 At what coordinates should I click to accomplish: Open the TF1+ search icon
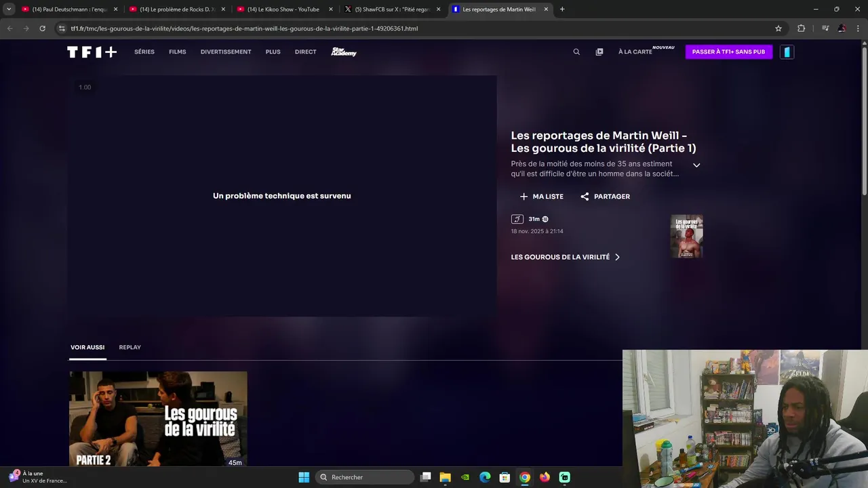pyautogui.click(x=576, y=52)
